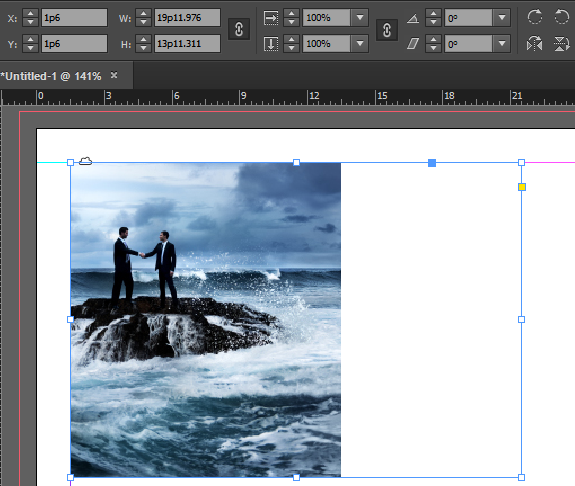
Task: Click the shear angle stepper
Action: click(x=433, y=44)
